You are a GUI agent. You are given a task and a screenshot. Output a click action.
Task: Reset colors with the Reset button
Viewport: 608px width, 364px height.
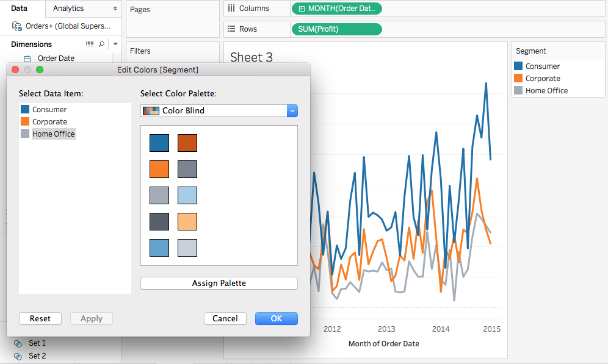[x=40, y=318]
